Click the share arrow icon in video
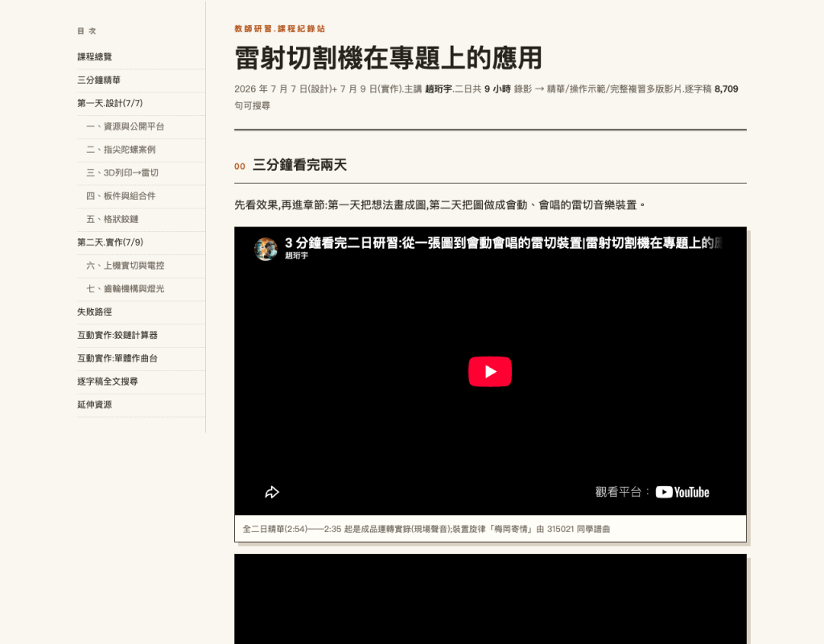Screen dimensions: 824x644 272,492
